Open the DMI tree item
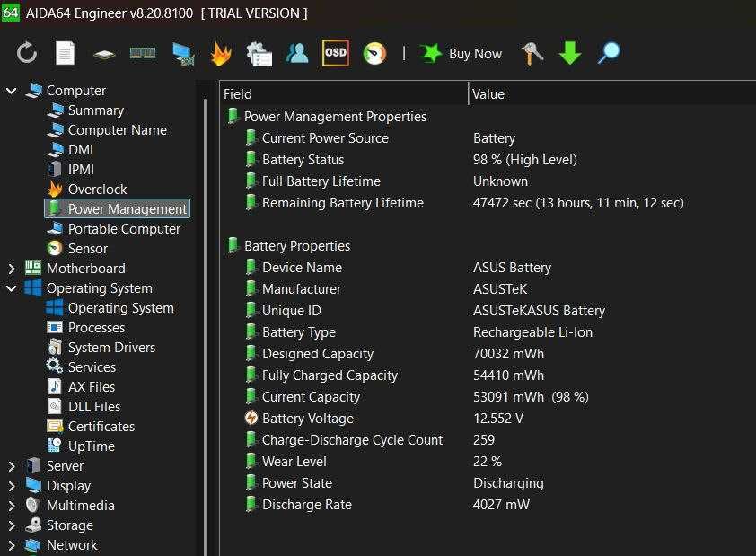Viewport: 756px width, 556px height. (x=81, y=149)
